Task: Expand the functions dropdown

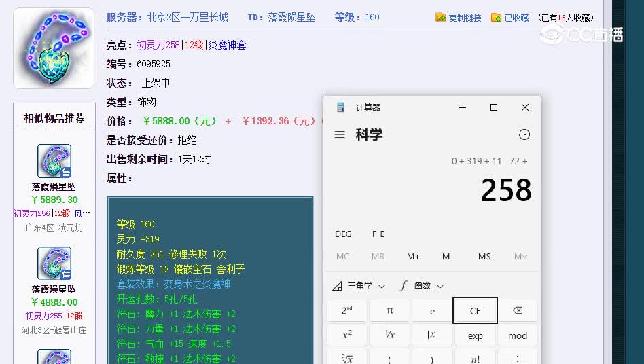Action: 422,286
